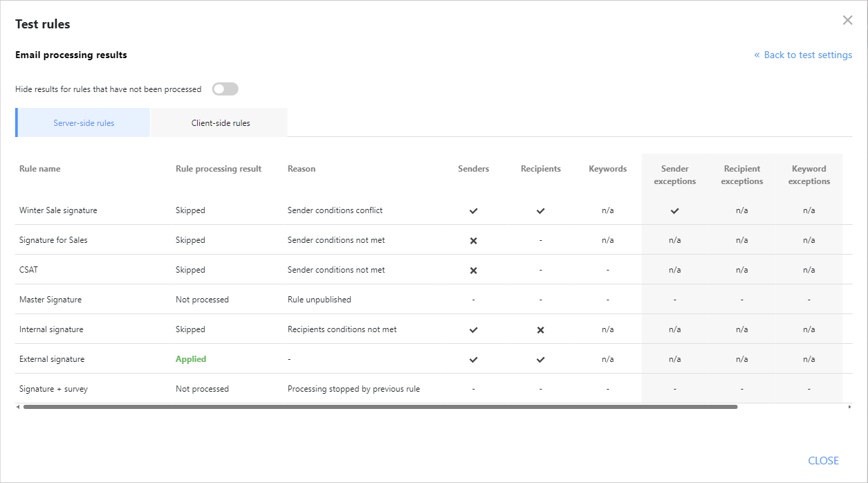Select the Applied result for External signature
868x483 pixels.
[190, 359]
